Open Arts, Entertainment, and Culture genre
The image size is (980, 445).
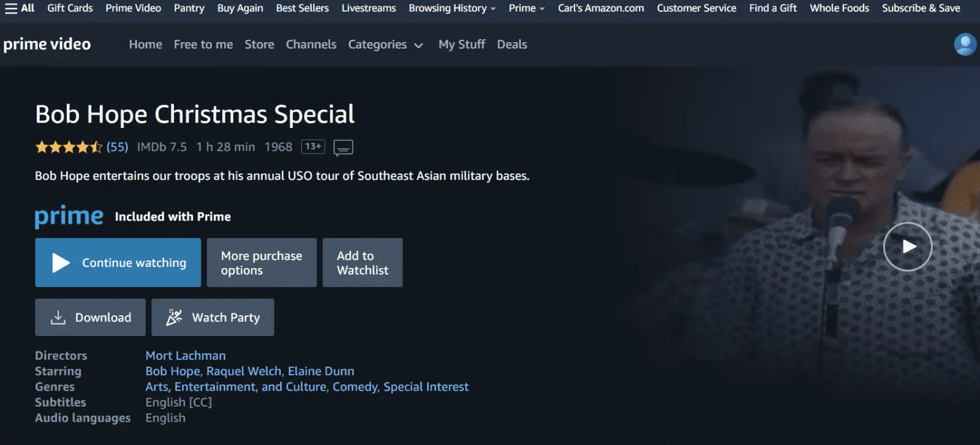click(x=236, y=387)
